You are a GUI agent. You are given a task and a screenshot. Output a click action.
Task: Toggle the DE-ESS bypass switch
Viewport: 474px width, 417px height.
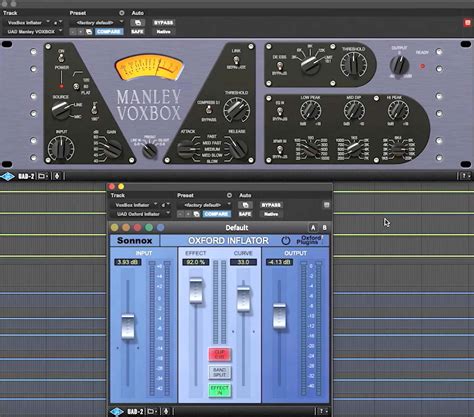(x=280, y=65)
